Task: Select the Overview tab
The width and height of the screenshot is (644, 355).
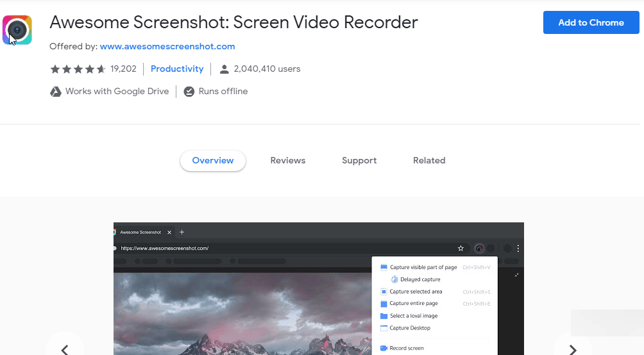Action: 213,160
